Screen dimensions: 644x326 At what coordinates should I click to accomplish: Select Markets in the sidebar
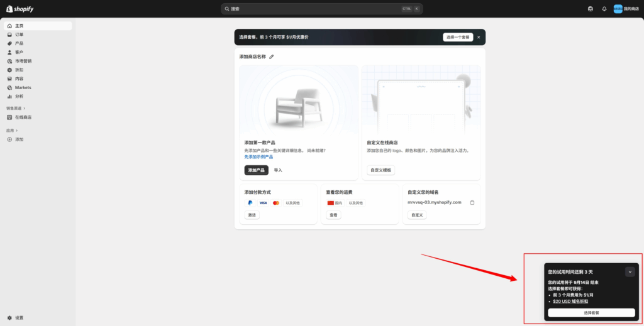point(23,87)
